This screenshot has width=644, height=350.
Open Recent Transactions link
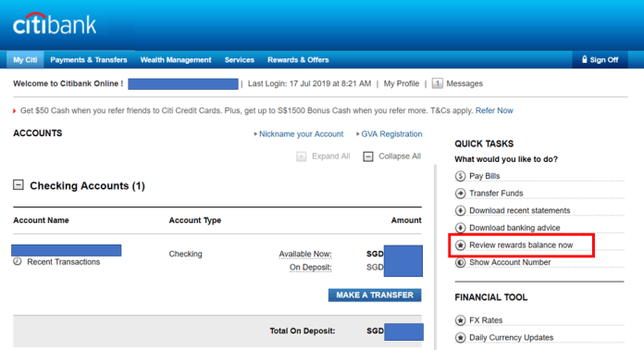(x=64, y=262)
